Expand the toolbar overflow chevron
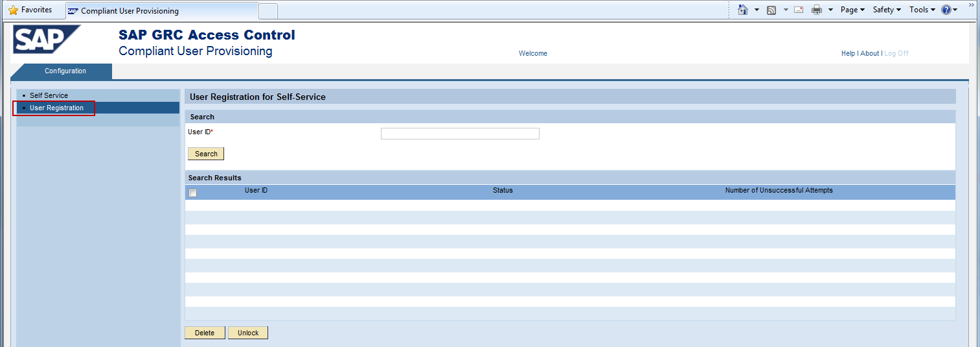This screenshot has width=980, height=347. click(x=971, y=5)
